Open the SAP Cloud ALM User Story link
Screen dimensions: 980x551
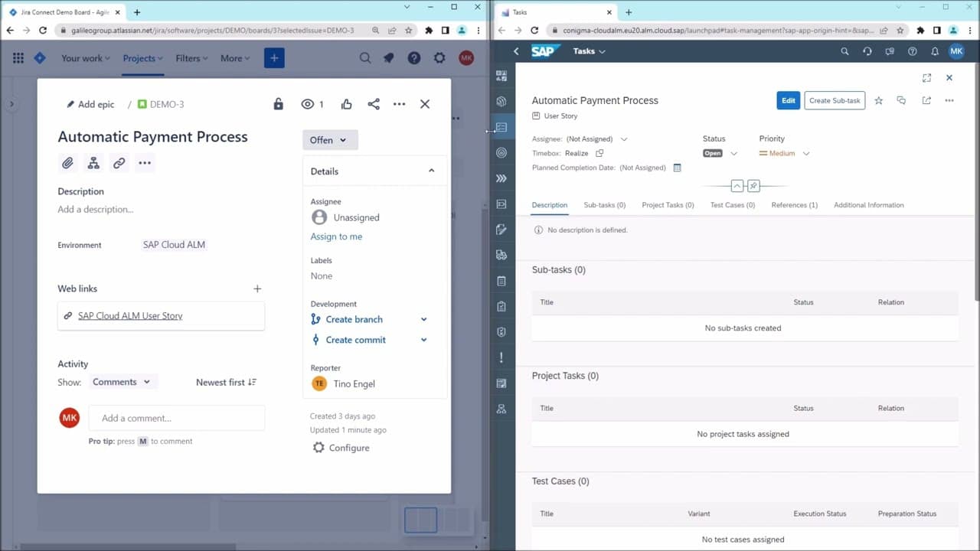tap(130, 315)
